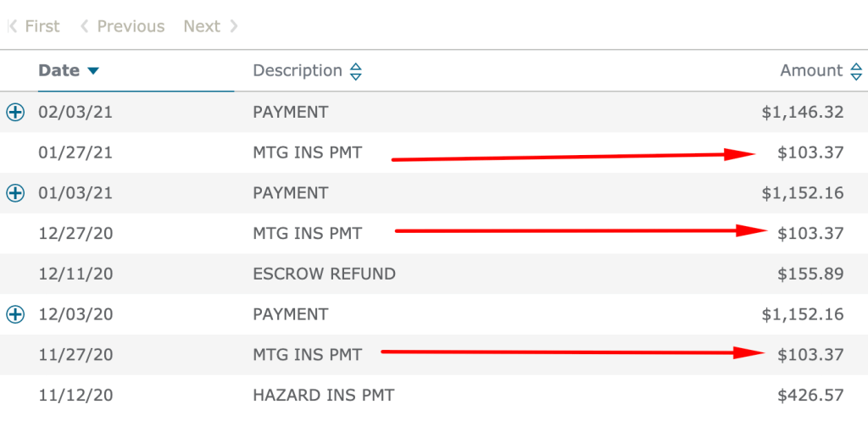This screenshot has height=421, width=868.
Task: Click the 11/27/20 MTG INS PMT description
Action: 307,355
